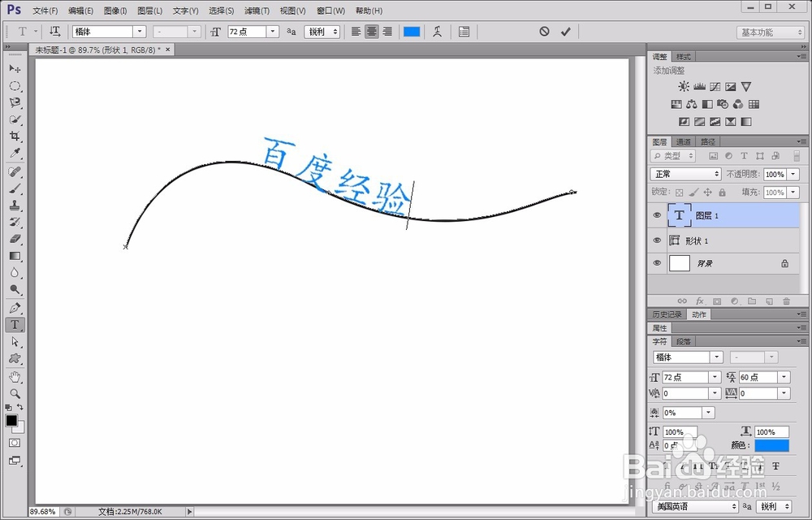Screen dimensions: 812x520
Task: Select the Custom Shape tool
Action: 15,358
